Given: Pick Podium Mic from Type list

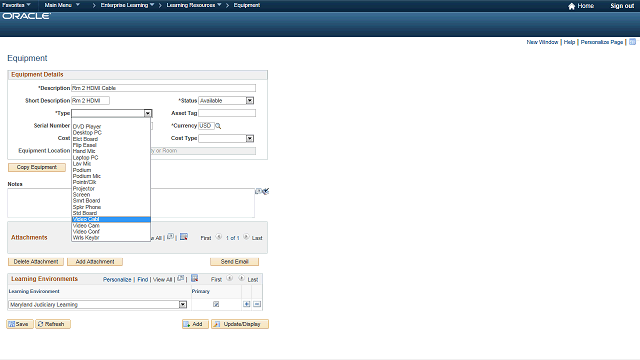Looking at the screenshot, I should [111, 176].
